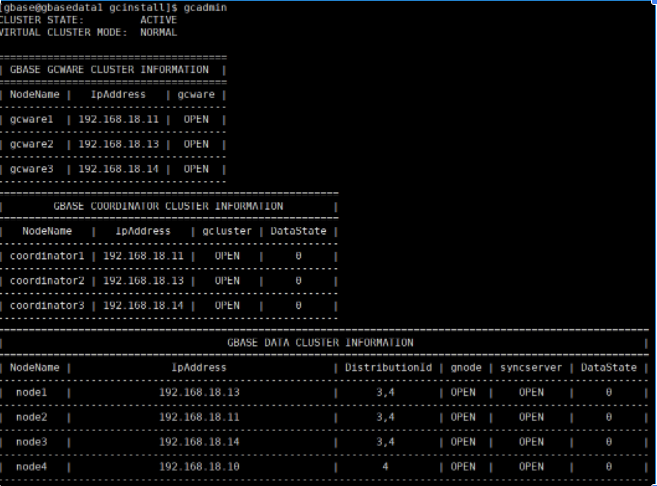Screen dimensions: 657x486
Task: Select IP 192.168.18.10 in node4 row
Action: pos(199,467)
